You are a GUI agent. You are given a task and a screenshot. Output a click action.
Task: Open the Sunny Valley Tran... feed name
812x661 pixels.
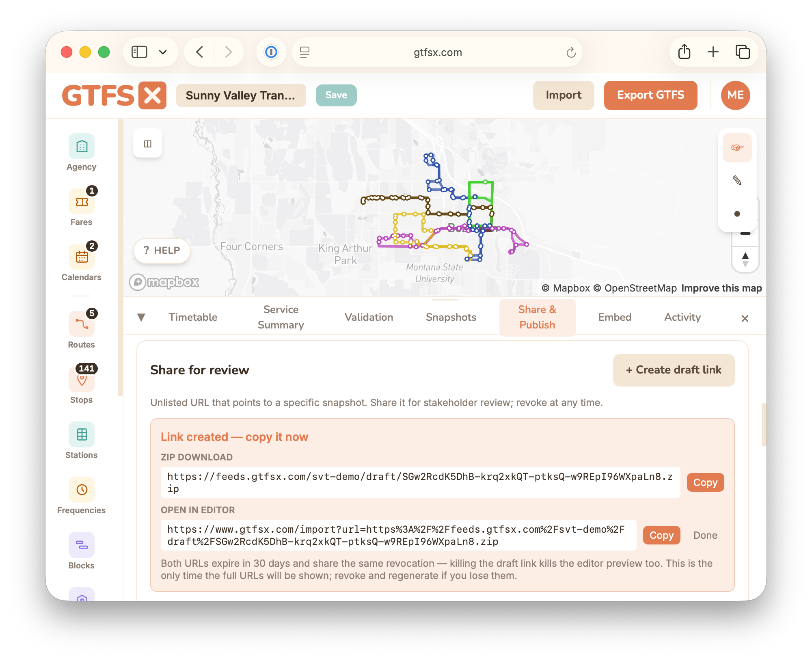click(x=241, y=95)
